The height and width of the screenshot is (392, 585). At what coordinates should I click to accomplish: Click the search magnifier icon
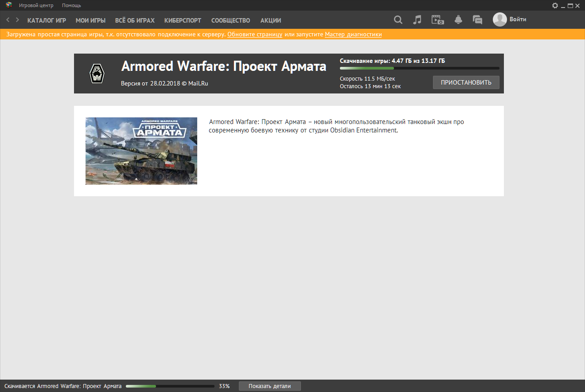[398, 19]
